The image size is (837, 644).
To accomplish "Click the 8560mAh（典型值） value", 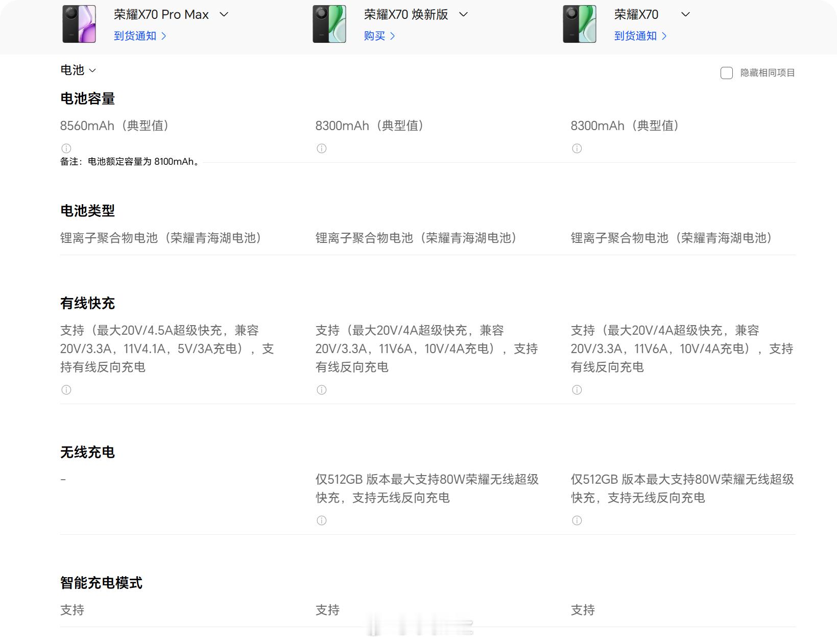I will [115, 126].
